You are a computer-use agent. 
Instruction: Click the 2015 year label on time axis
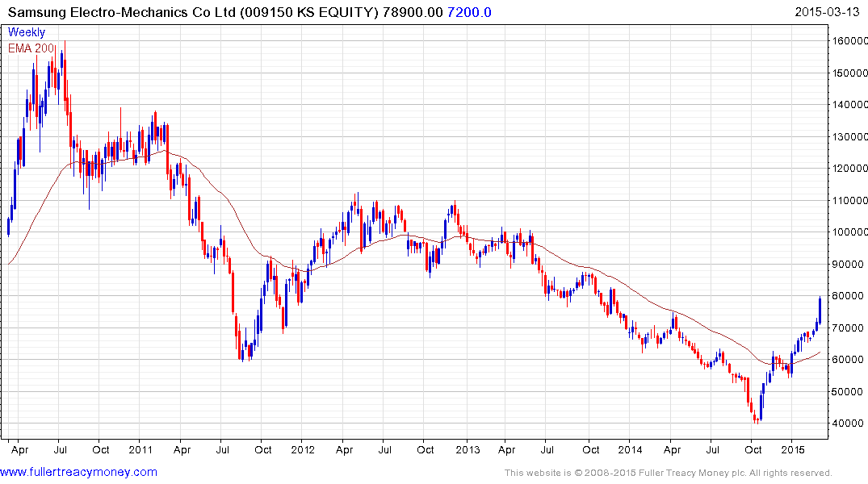tap(793, 449)
